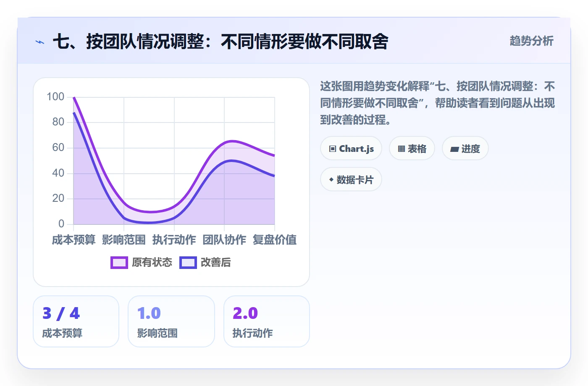Toggle the 原有状态 legend series

point(142,263)
